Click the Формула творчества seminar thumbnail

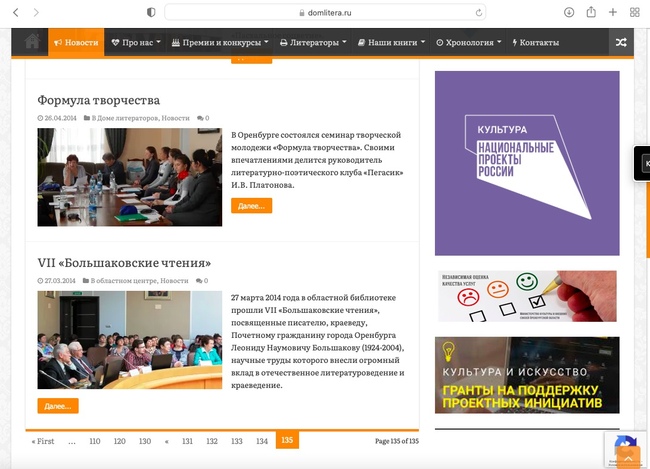[x=129, y=177]
